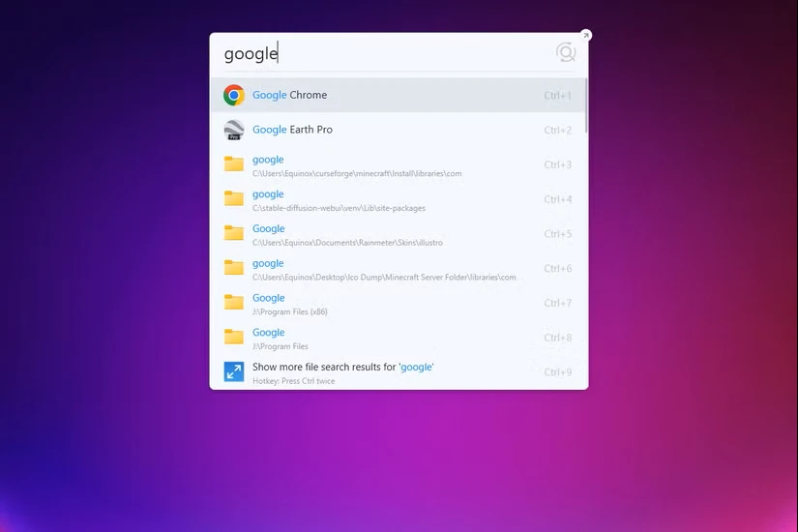
Task: Click the Google Earth Pro icon
Action: [x=233, y=130]
